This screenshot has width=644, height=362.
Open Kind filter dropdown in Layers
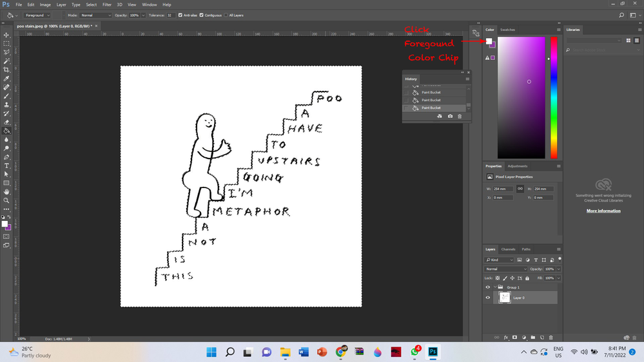click(x=499, y=260)
